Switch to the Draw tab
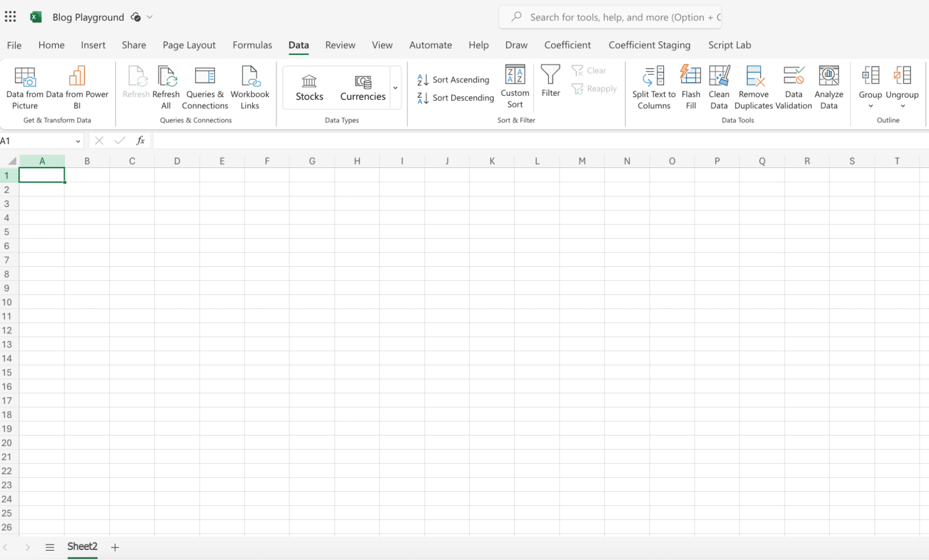This screenshot has height=560, width=929. tap(516, 45)
